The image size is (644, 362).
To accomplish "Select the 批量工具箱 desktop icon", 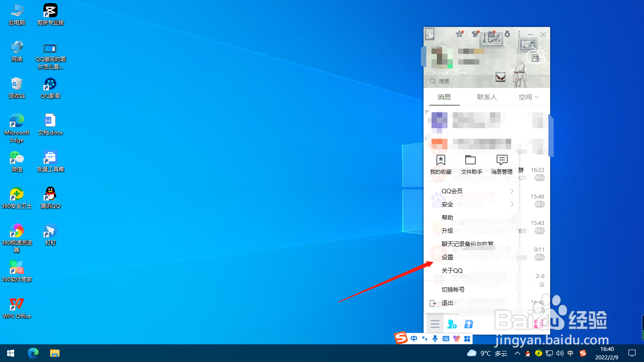I will coord(50,161).
